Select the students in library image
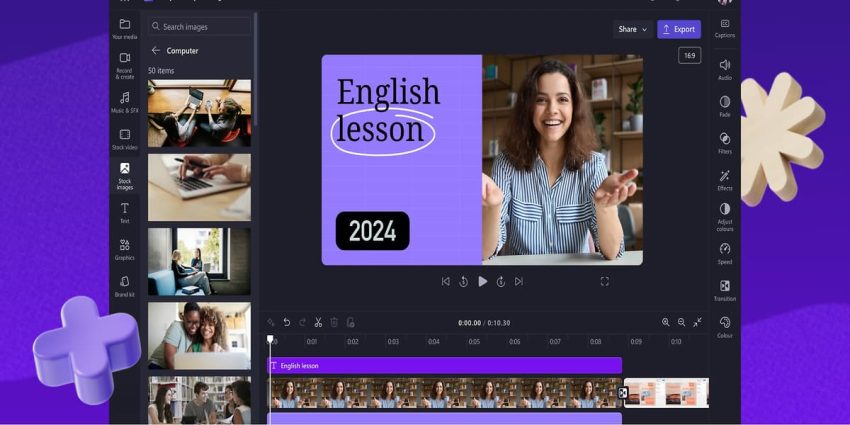The width and height of the screenshot is (850, 425). tap(199, 400)
